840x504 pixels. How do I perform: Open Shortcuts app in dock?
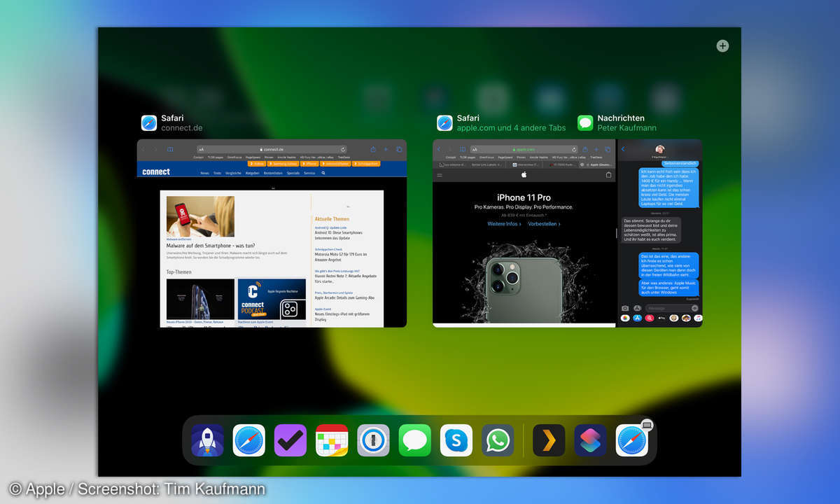coord(591,440)
